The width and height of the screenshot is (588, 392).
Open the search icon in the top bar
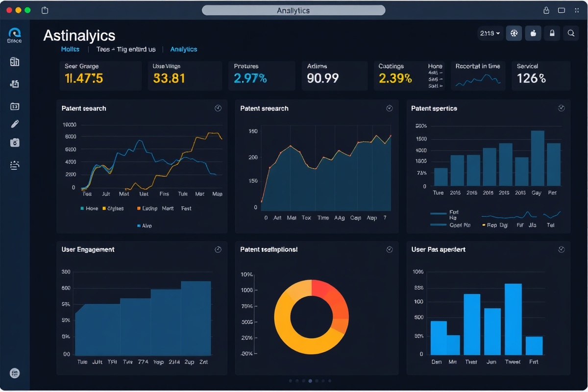point(570,33)
